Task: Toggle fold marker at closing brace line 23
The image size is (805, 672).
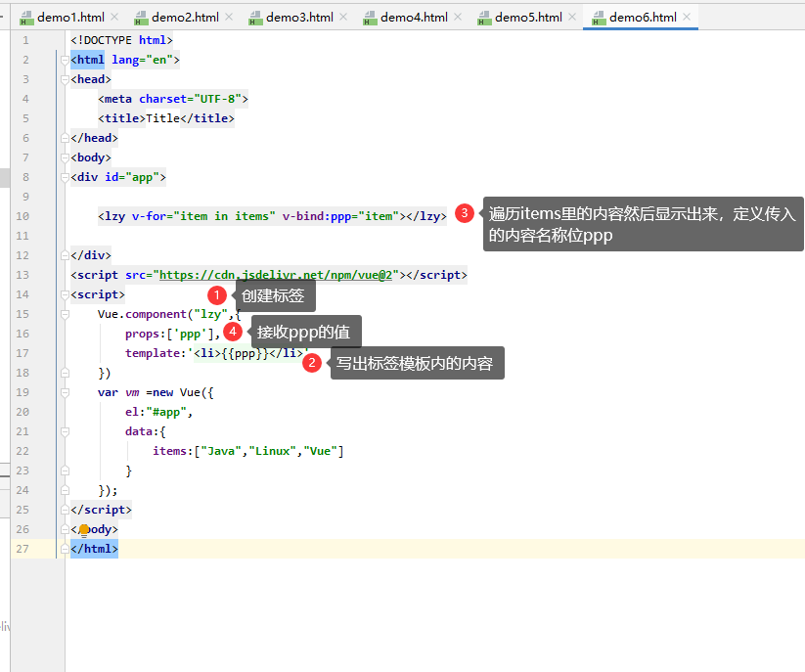Action: (65, 470)
